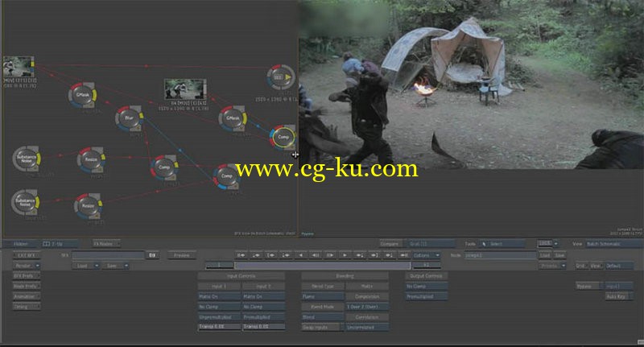Play the clip forward
Image resolution: width=644 pixels, height=347 pixels.
(345, 255)
